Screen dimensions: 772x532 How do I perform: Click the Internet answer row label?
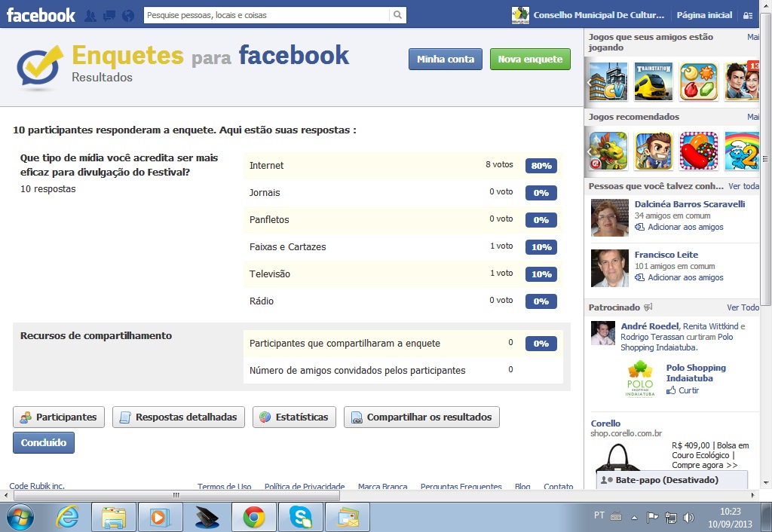click(266, 165)
